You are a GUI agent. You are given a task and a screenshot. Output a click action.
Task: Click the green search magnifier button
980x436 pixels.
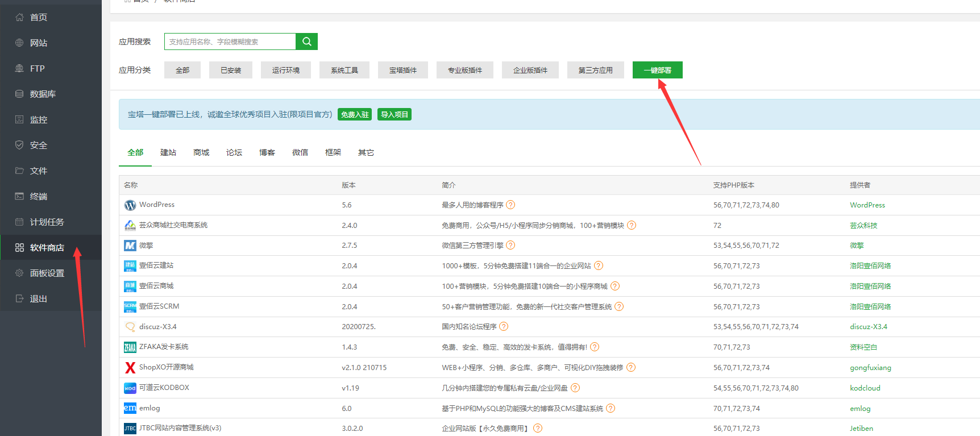click(x=306, y=41)
